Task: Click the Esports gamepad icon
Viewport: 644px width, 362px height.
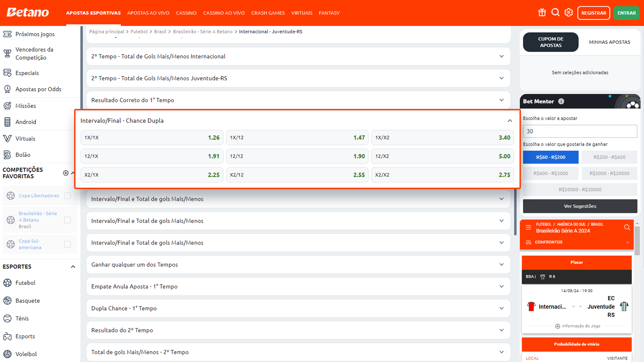Action: click(x=7, y=336)
